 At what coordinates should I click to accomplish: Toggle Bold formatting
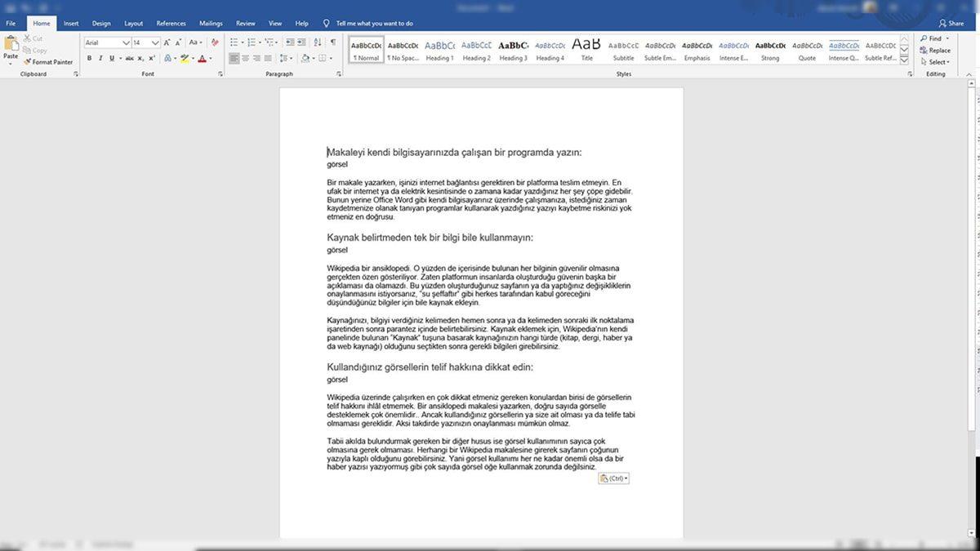coord(89,58)
